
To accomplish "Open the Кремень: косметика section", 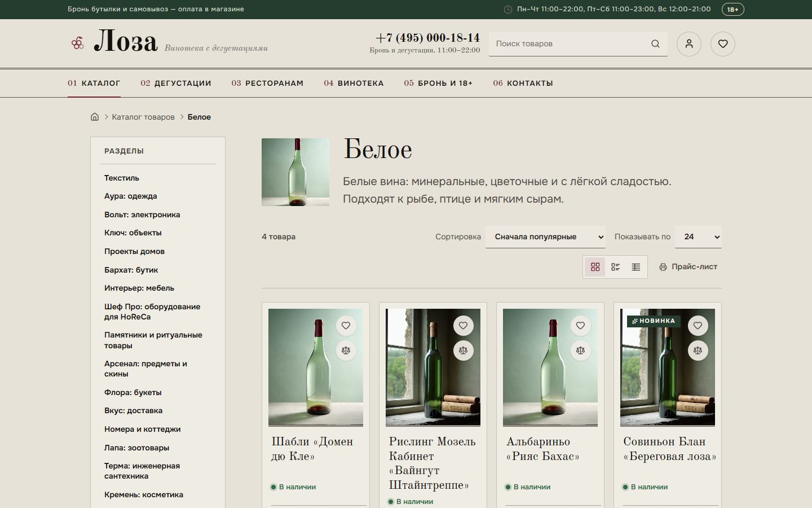I will click(x=144, y=494).
